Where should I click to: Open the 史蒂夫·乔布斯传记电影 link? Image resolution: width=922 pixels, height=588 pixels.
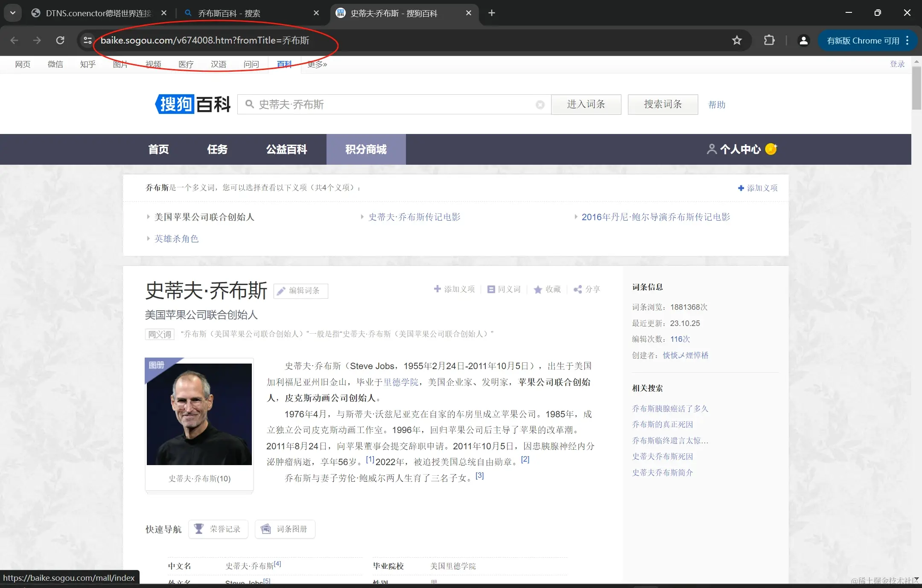point(414,217)
